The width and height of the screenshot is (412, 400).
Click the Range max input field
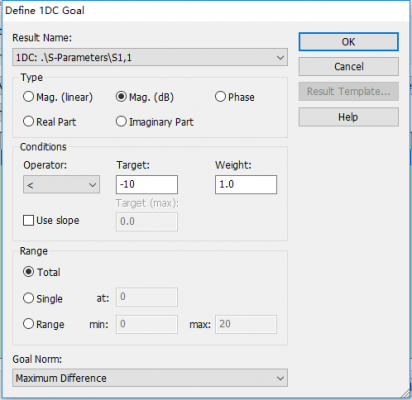point(246,324)
